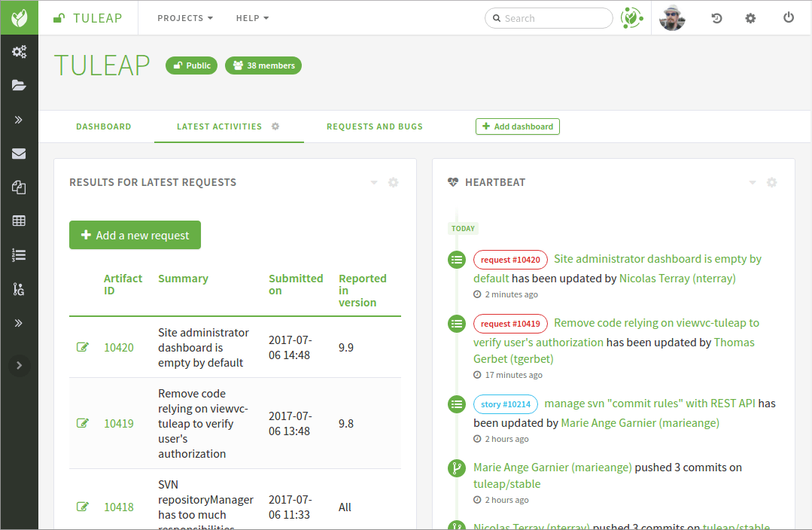
Task: Open the history icon in the top bar
Action: [716, 17]
